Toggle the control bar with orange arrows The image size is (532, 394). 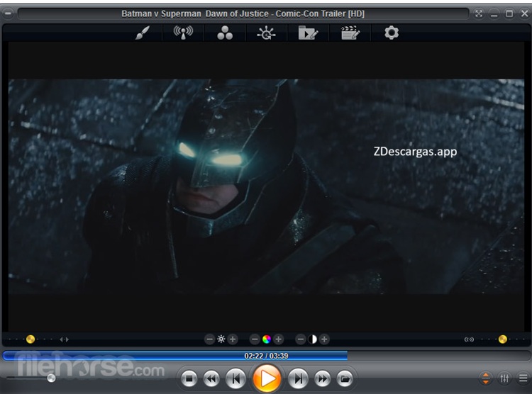[486, 378]
